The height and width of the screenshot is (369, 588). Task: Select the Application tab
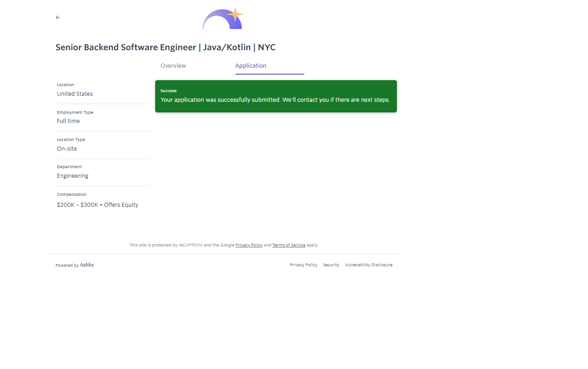coord(251,66)
